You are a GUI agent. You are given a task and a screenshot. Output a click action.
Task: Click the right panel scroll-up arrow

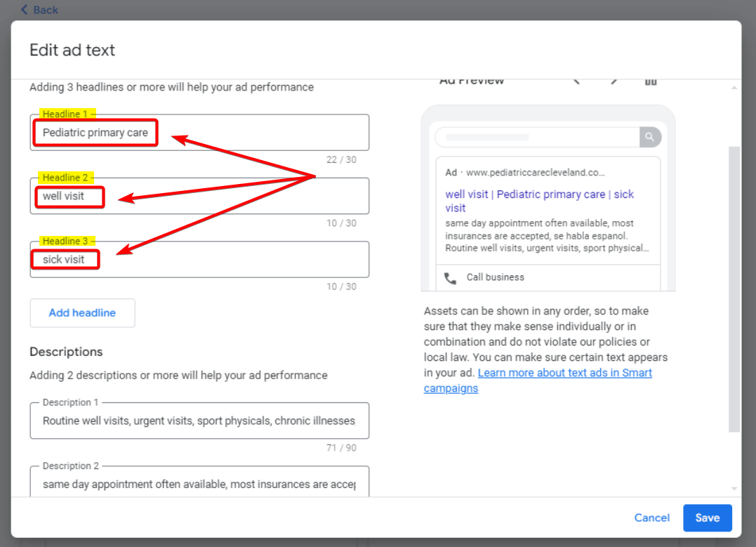tap(734, 88)
